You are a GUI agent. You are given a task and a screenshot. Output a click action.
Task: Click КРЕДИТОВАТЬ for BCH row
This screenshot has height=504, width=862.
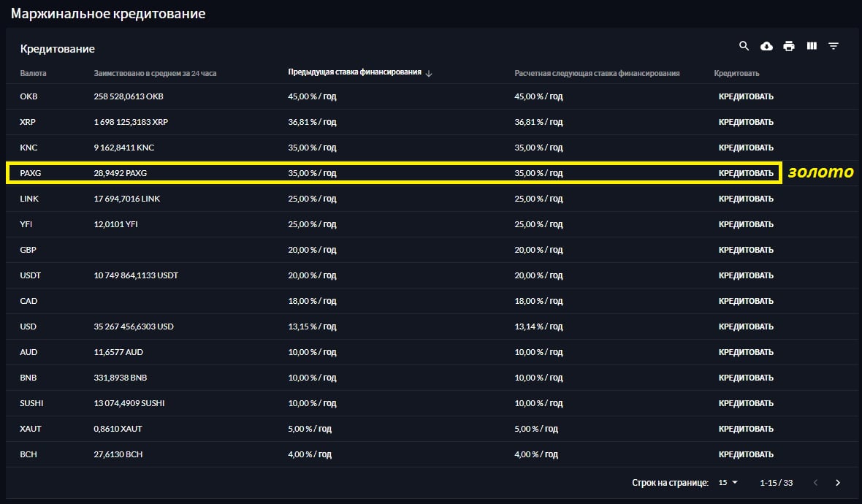746,454
